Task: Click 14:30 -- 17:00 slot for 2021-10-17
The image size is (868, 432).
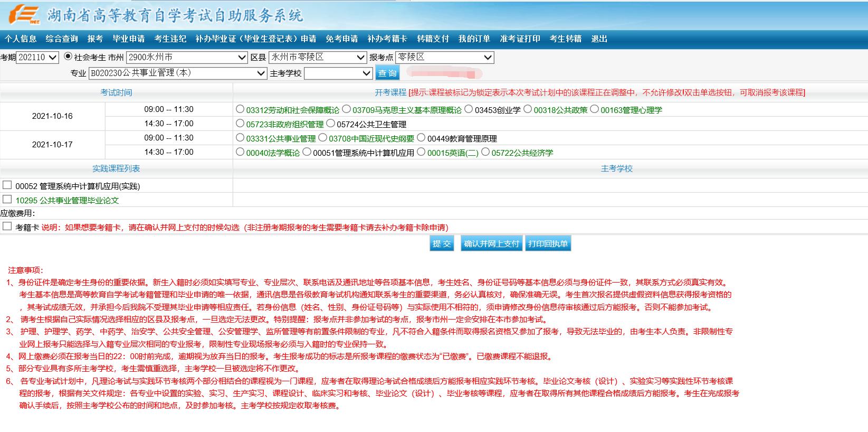Action: click(x=169, y=152)
